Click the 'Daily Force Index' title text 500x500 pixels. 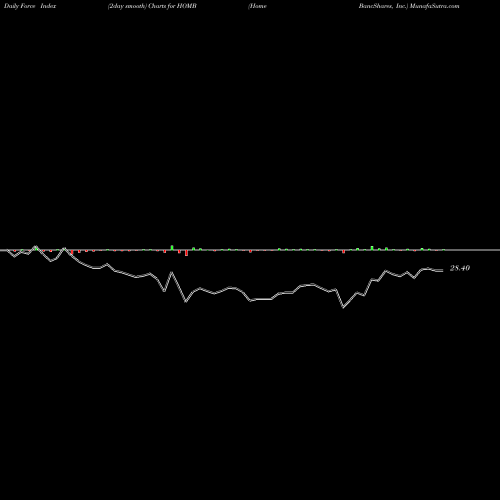pos(30,6)
